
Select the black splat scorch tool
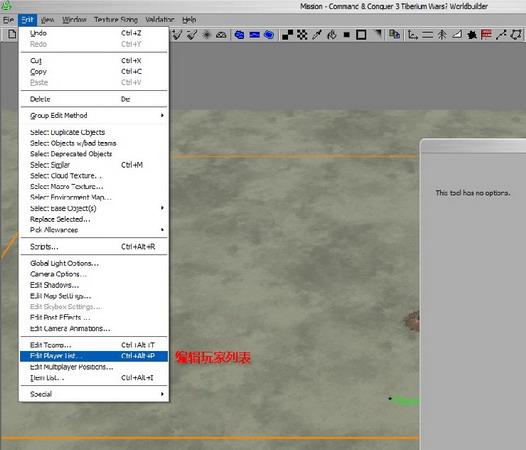[472, 35]
